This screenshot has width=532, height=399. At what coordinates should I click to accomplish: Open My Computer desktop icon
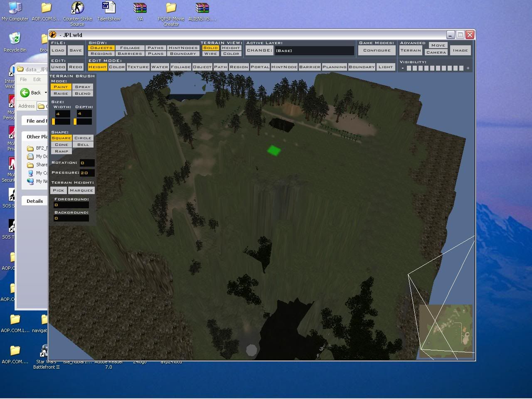15,11
